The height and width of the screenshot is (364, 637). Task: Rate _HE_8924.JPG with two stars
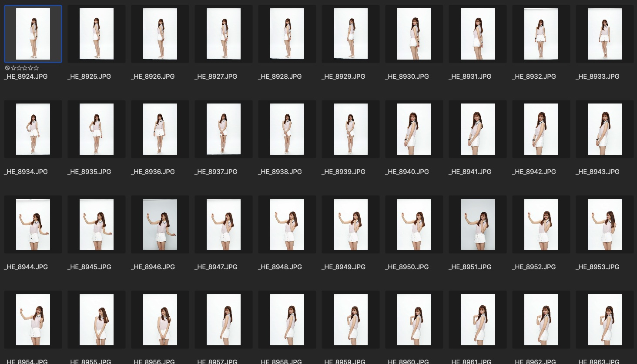click(19, 68)
